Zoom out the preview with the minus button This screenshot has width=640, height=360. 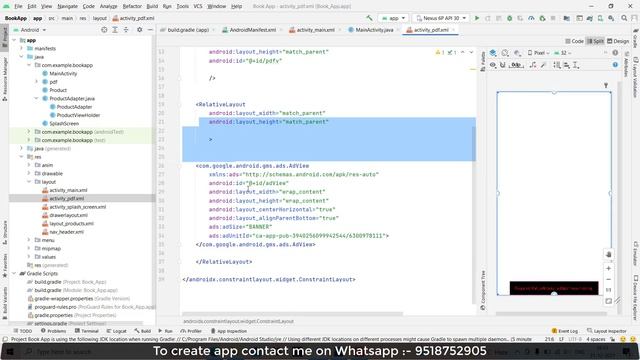click(x=608, y=280)
